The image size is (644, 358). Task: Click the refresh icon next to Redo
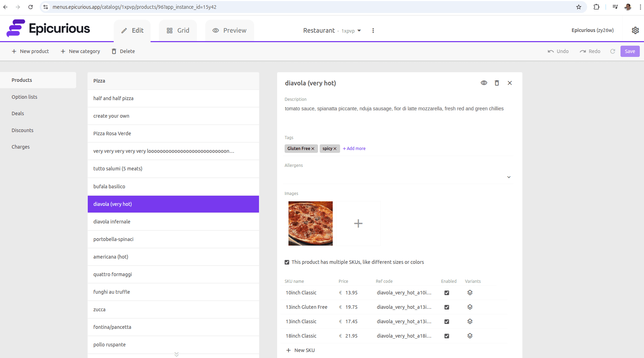pos(613,51)
